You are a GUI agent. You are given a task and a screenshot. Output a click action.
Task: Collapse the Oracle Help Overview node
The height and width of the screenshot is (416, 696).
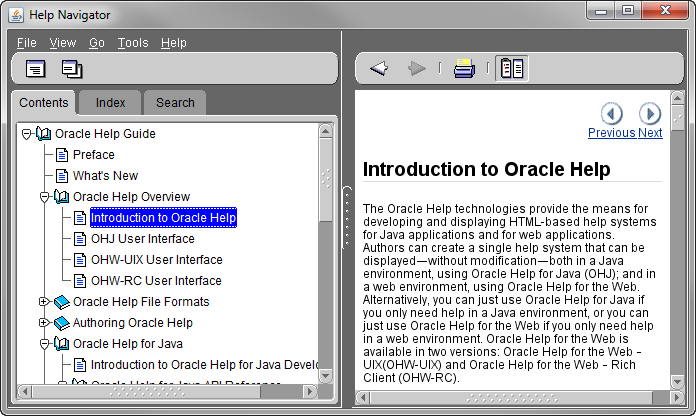44,197
